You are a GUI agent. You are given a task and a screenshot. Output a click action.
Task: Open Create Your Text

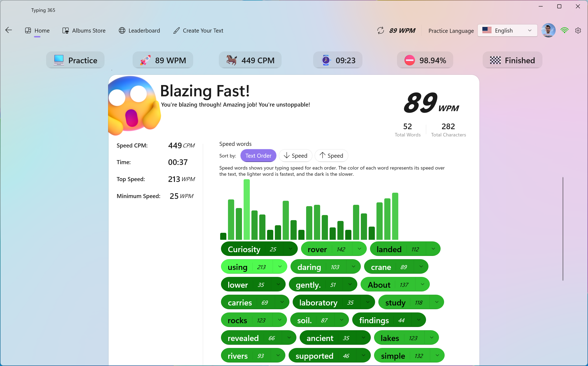198,30
